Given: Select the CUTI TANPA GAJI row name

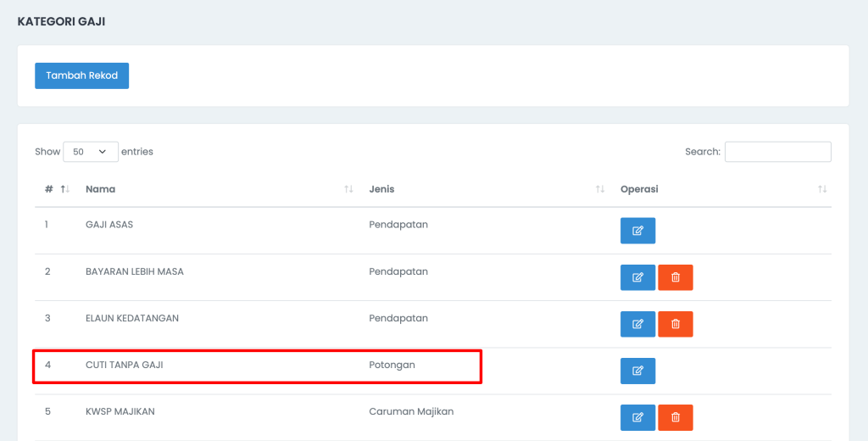Looking at the screenshot, I should tap(125, 366).
